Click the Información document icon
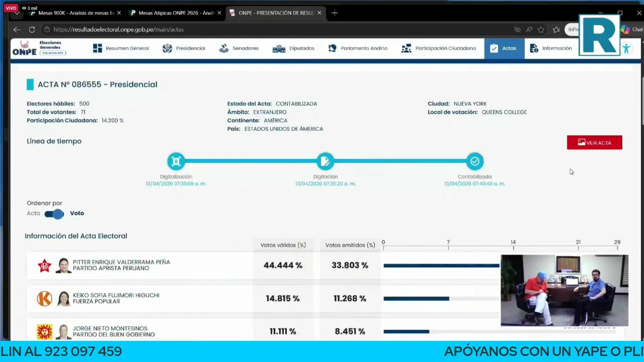Screen dimensions: 644x362 click(534, 48)
